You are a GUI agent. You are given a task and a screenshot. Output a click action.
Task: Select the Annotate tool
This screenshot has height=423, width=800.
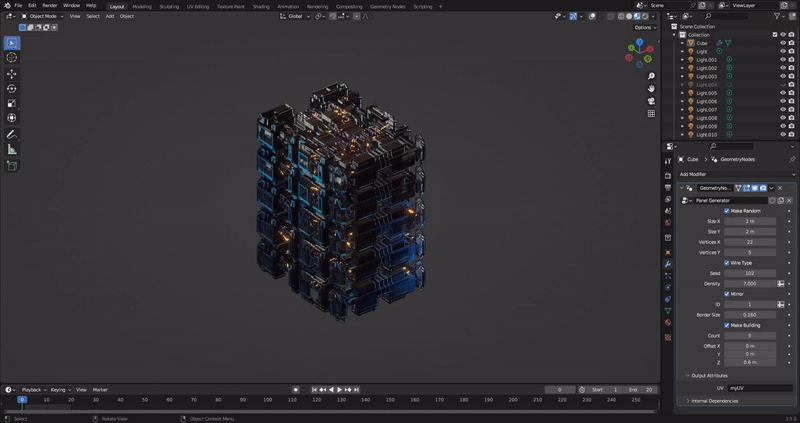point(12,135)
